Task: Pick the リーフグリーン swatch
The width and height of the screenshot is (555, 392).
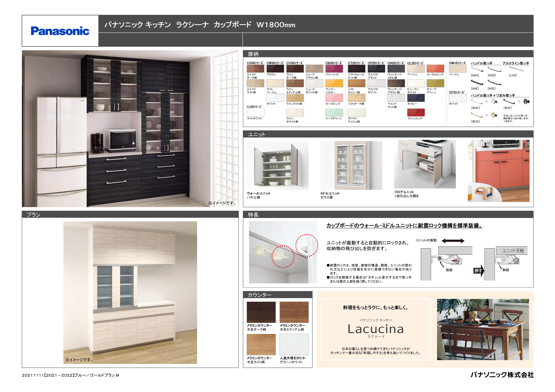Action: [x=334, y=113]
